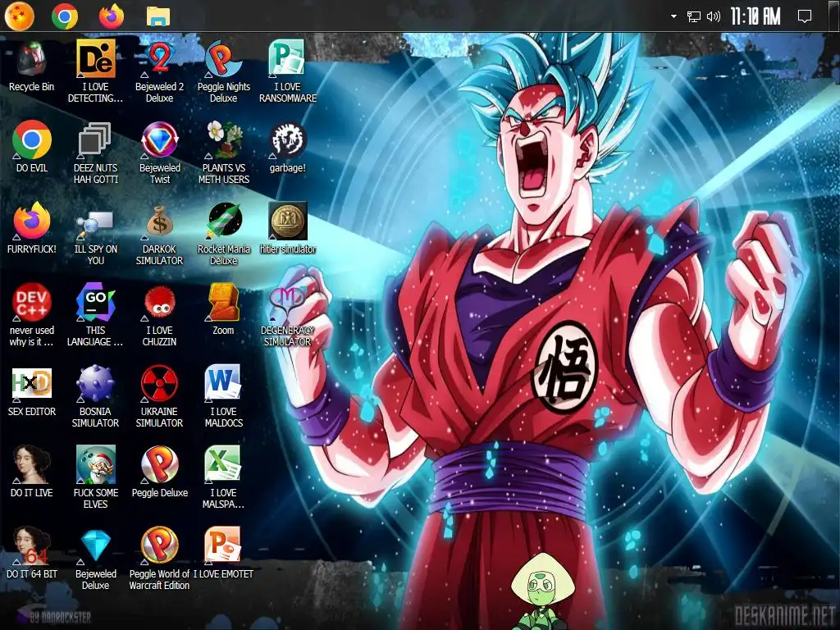Select I LOVE CHUZZIN shortcut

(160, 315)
